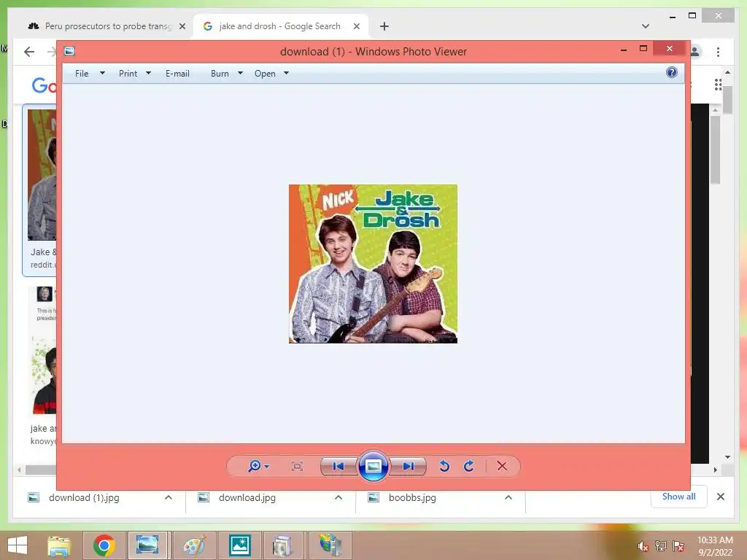Viewport: 747px width, 560px height.
Task: Delete the photo with red X
Action: (x=502, y=466)
